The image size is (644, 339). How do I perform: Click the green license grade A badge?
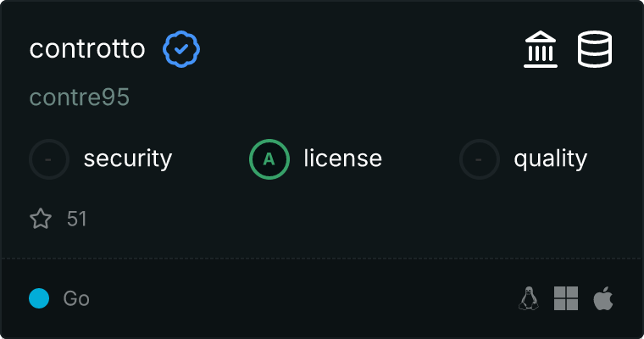[x=269, y=158]
